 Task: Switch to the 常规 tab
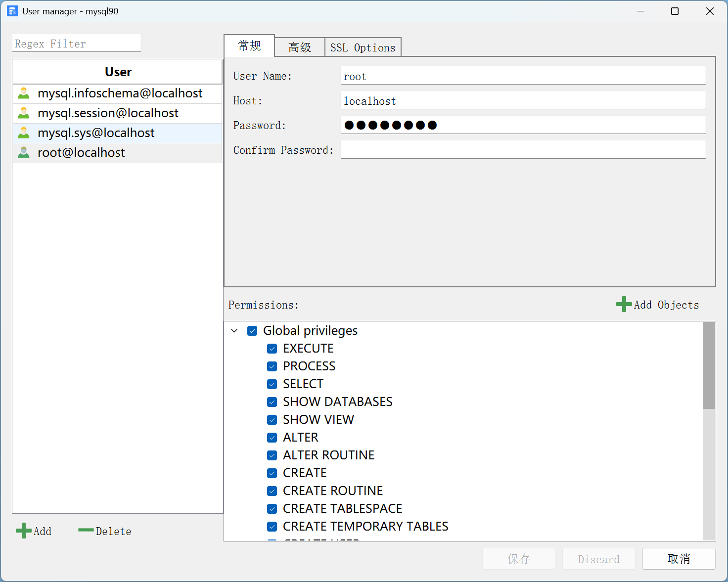pyautogui.click(x=249, y=46)
